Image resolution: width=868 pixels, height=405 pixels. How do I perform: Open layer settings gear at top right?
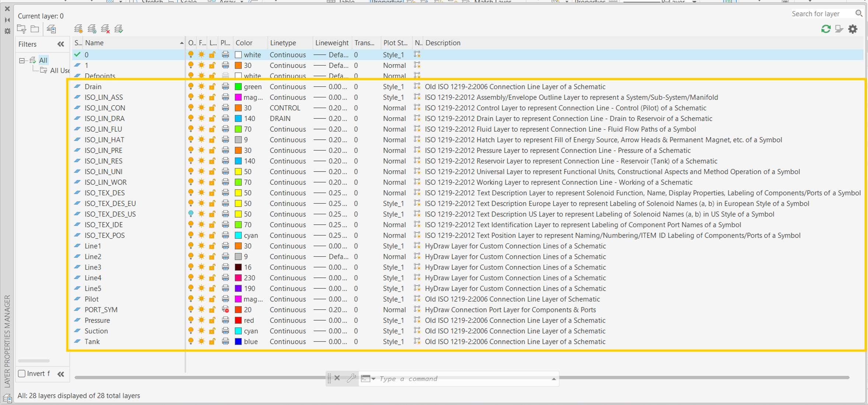[x=853, y=29]
